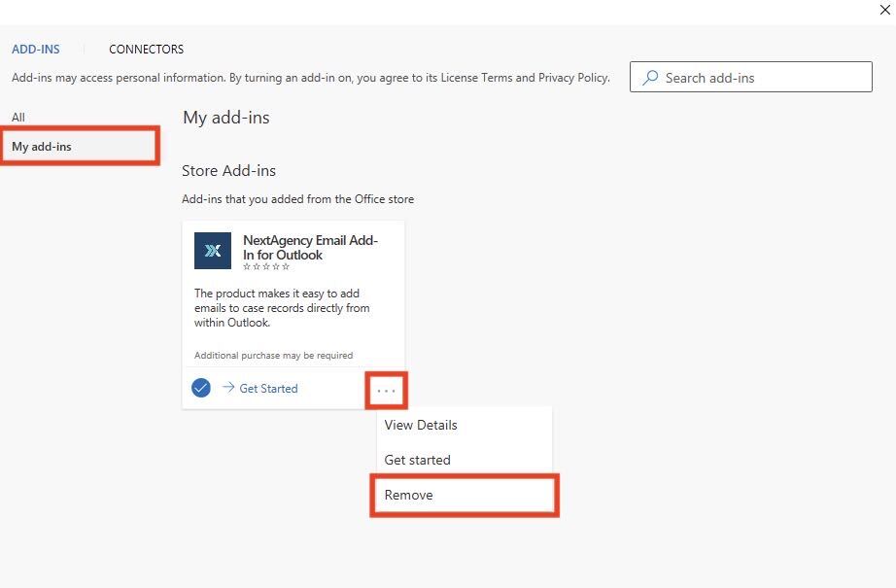Click inside the Search add-ins field
896x588 pixels.
coord(751,77)
